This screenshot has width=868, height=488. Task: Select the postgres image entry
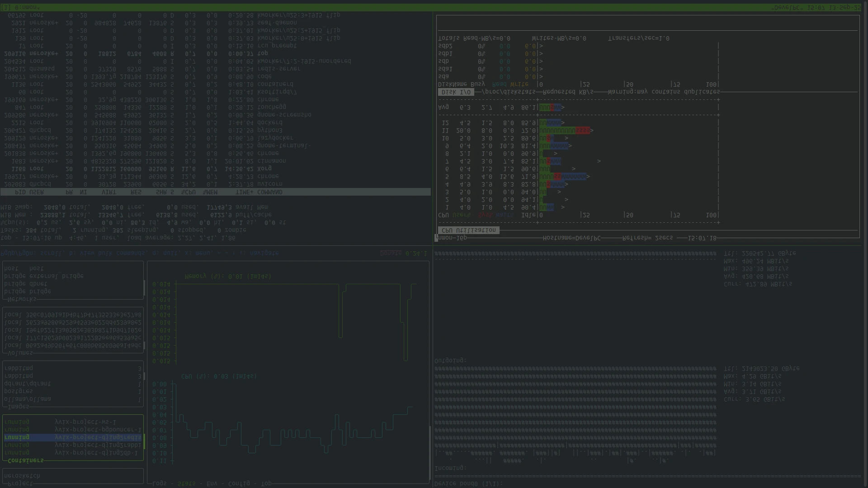point(19,391)
